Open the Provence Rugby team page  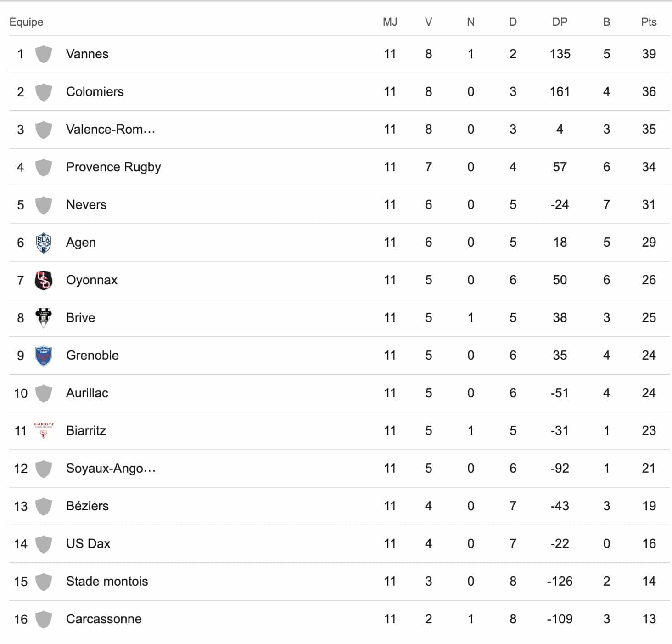pos(113,167)
